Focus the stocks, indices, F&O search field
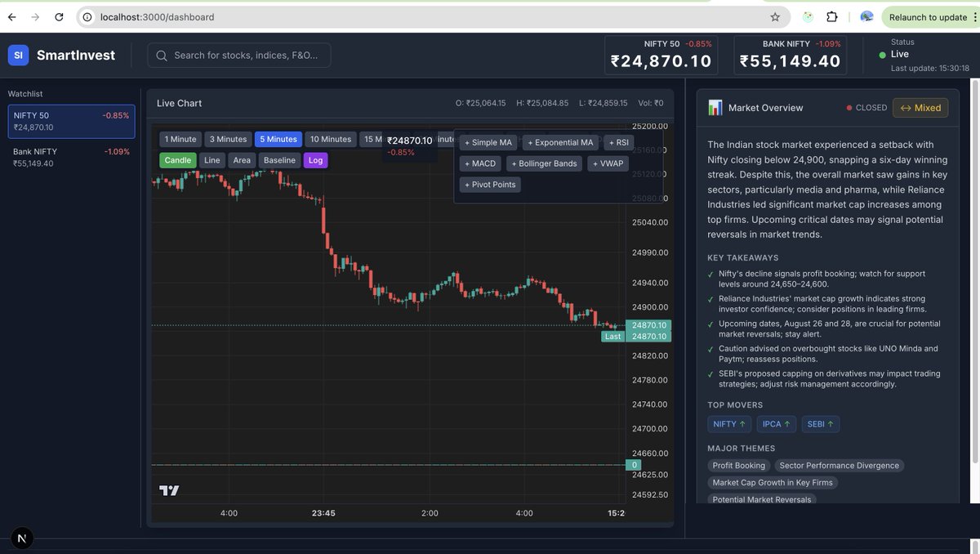 point(239,56)
